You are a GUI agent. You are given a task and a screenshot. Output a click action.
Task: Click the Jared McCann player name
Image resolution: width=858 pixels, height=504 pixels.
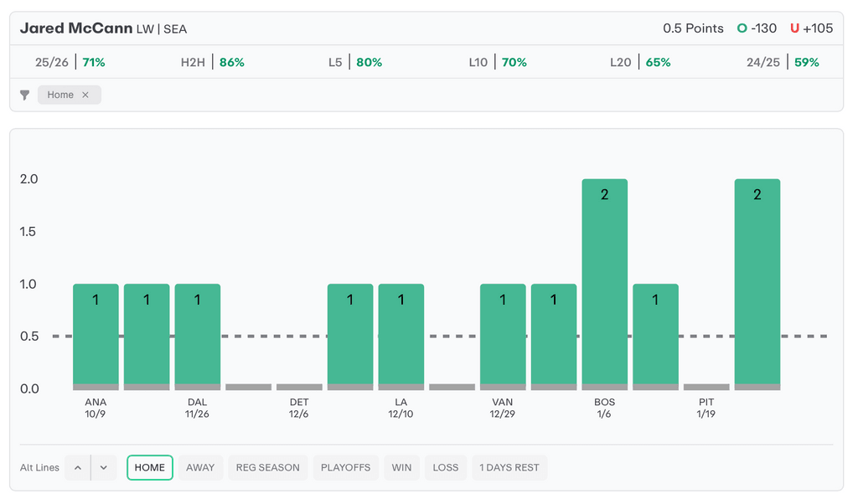pyautogui.click(x=75, y=28)
